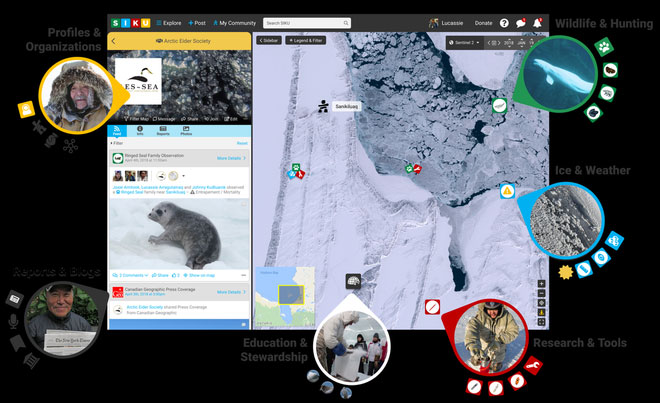Open the My Community menu
The height and width of the screenshot is (403, 660).
tap(234, 23)
